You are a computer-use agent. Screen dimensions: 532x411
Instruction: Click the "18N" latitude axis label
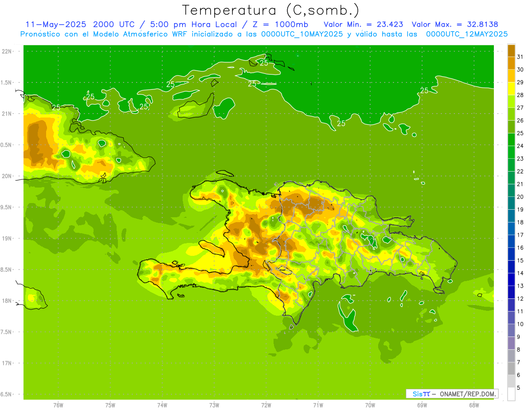tap(7, 301)
